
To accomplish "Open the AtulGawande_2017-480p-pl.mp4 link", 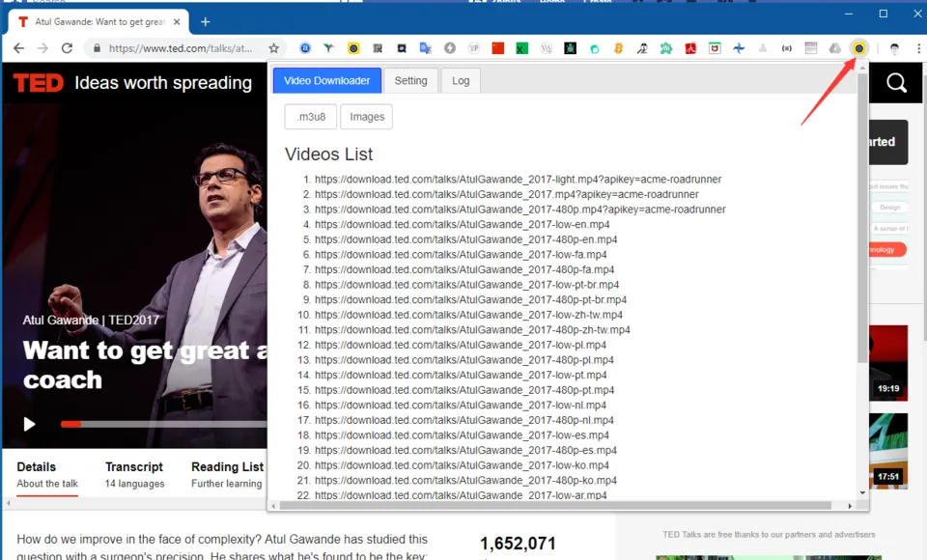I will [x=464, y=359].
